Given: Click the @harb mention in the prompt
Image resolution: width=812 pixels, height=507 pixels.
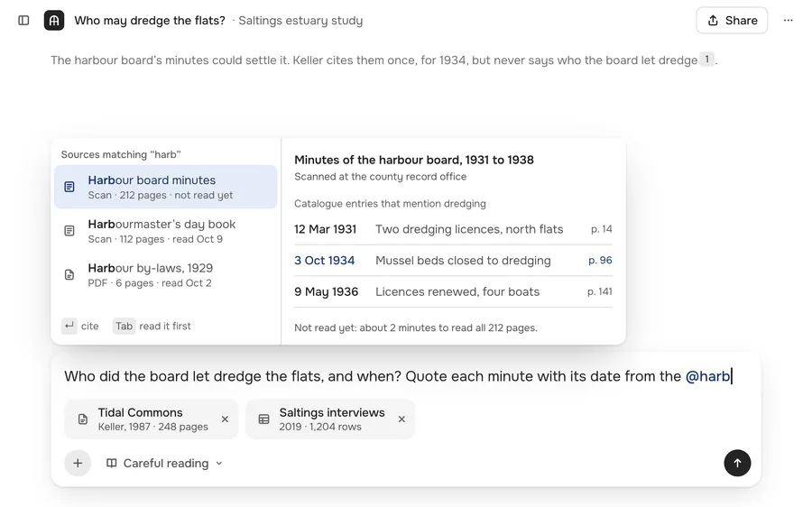Looking at the screenshot, I should 707,376.
